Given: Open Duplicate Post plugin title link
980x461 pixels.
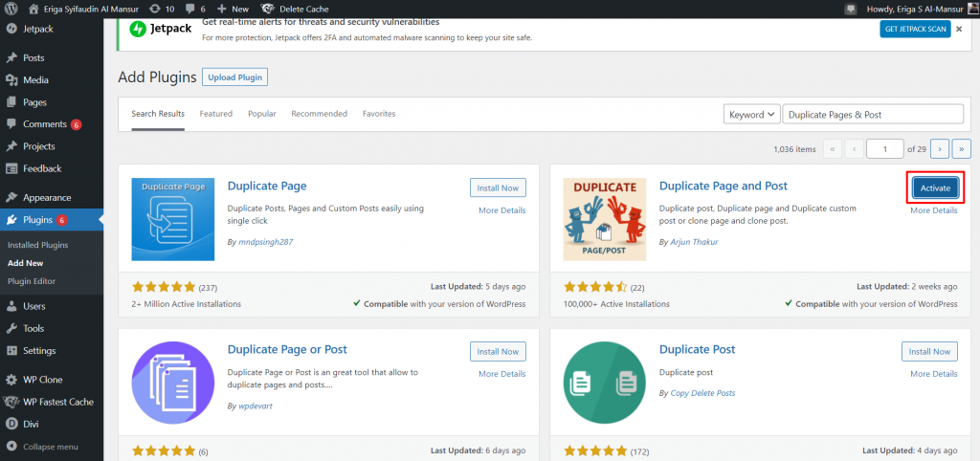Looking at the screenshot, I should [x=698, y=349].
